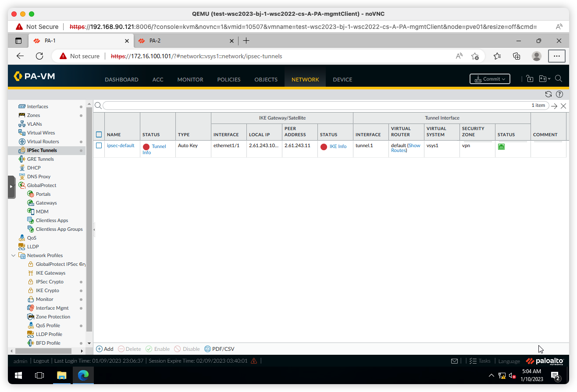
Task: Clear the filter with the X icon
Action: (563, 106)
